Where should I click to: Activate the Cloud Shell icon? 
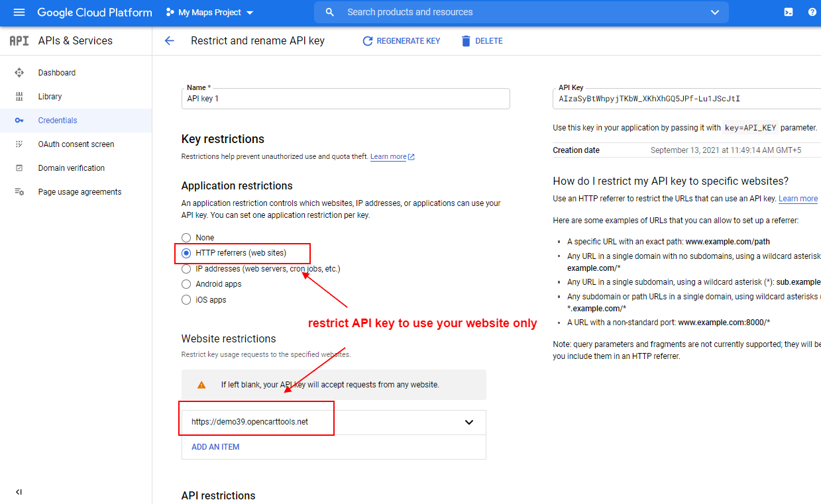[x=788, y=12]
